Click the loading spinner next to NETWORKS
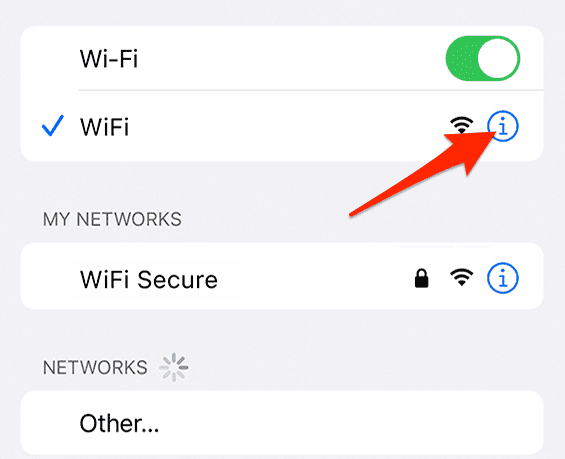This screenshot has width=565, height=459. tap(174, 367)
